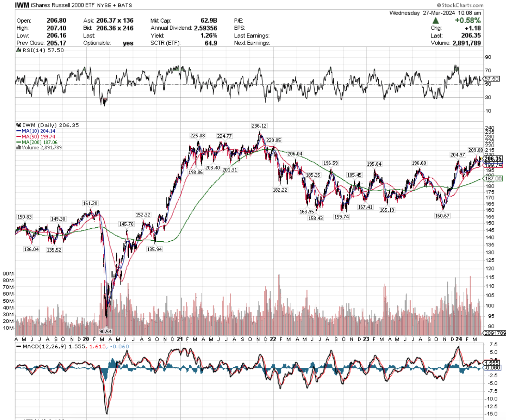This screenshot has width=506, height=420.
Task: Click the Prev Close value 205.17
Action: (56, 43)
